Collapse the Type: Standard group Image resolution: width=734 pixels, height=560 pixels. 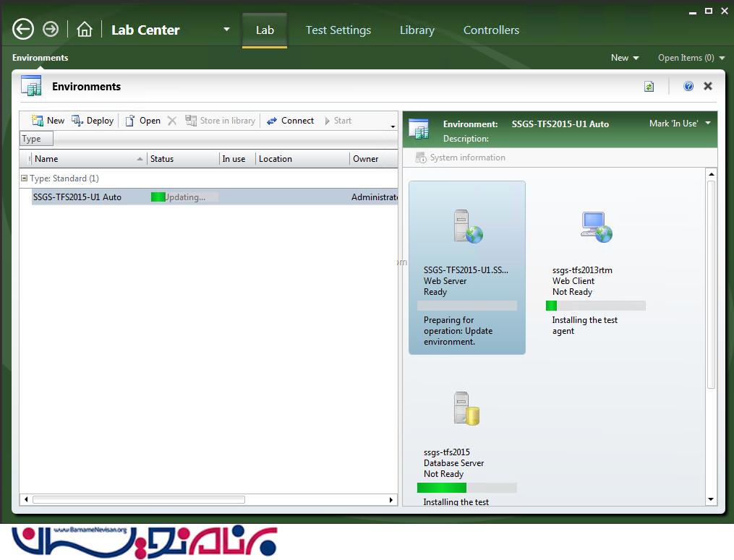click(25, 178)
